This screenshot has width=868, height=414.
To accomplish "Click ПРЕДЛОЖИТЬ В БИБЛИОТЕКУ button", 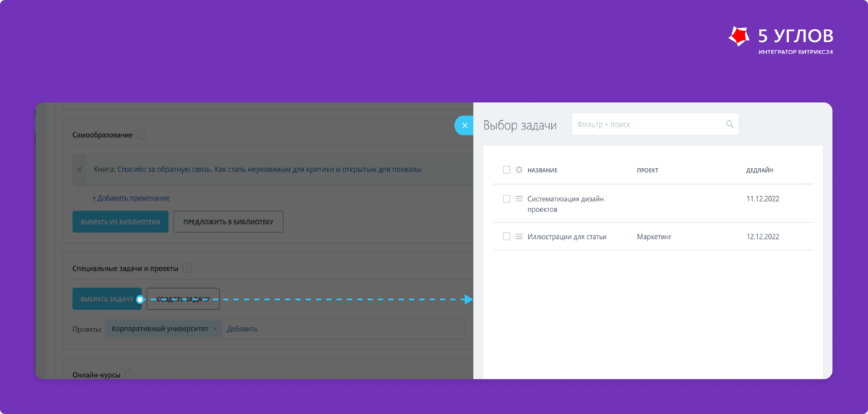I will (228, 222).
